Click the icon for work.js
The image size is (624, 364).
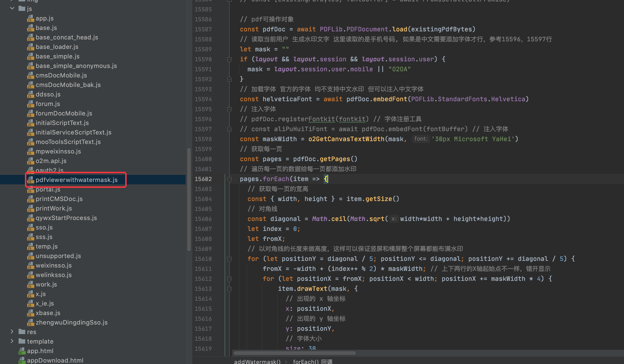point(30,284)
